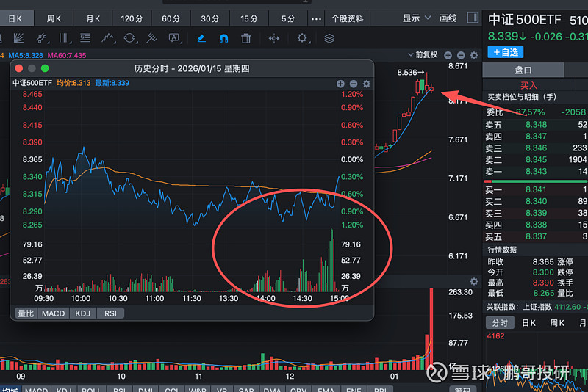Switch to the 日K tab in top bar
Image resolution: width=588 pixels, height=392 pixels.
pos(15,18)
